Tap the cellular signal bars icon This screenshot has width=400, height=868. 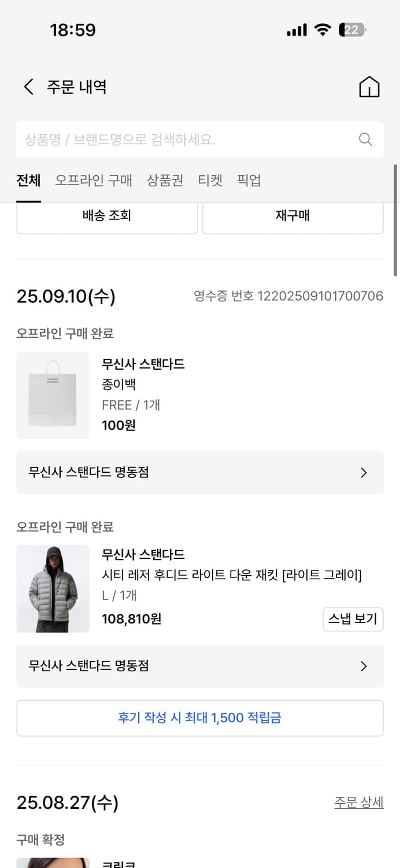(x=297, y=30)
